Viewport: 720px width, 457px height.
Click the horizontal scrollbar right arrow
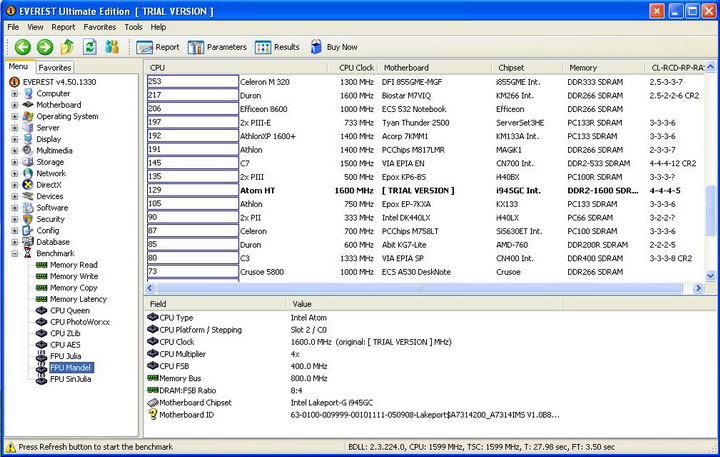698,288
